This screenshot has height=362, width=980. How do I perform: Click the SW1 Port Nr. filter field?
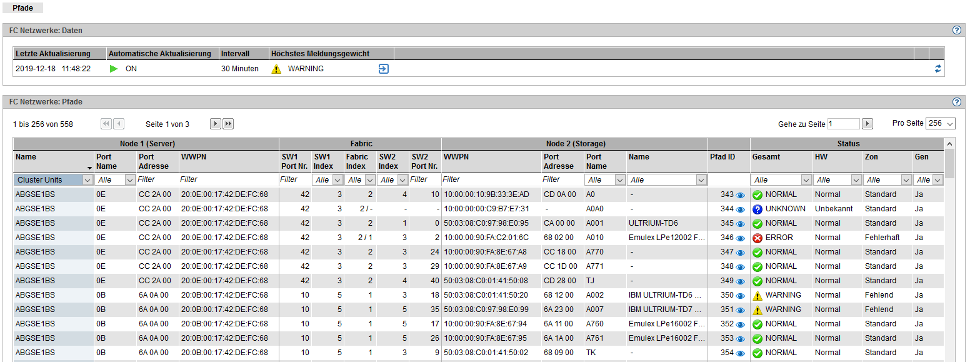(x=295, y=180)
